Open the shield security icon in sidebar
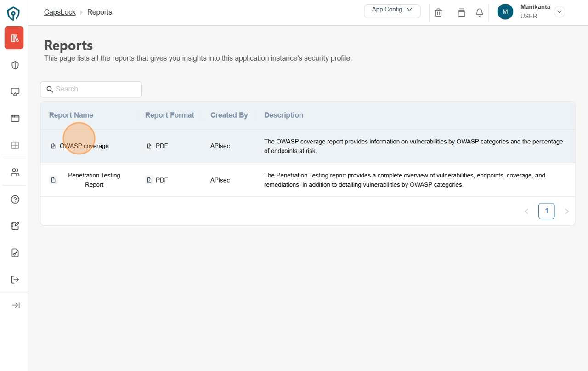This screenshot has height=371, width=588. 15,65
